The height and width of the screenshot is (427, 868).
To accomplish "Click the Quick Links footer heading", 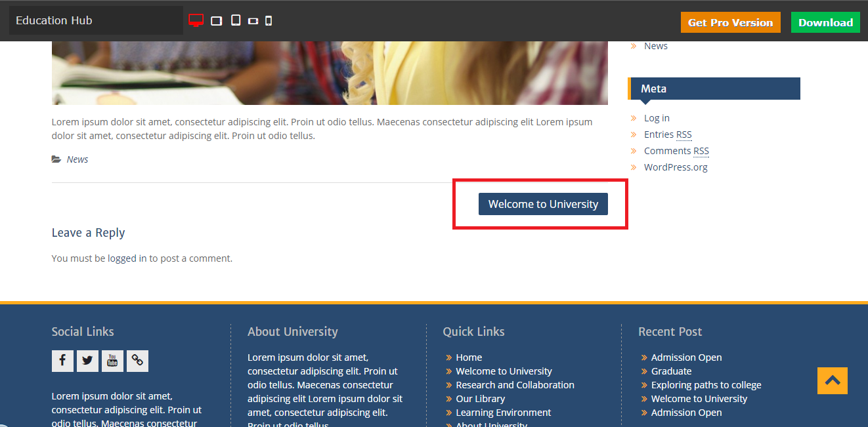I will coord(473,332).
